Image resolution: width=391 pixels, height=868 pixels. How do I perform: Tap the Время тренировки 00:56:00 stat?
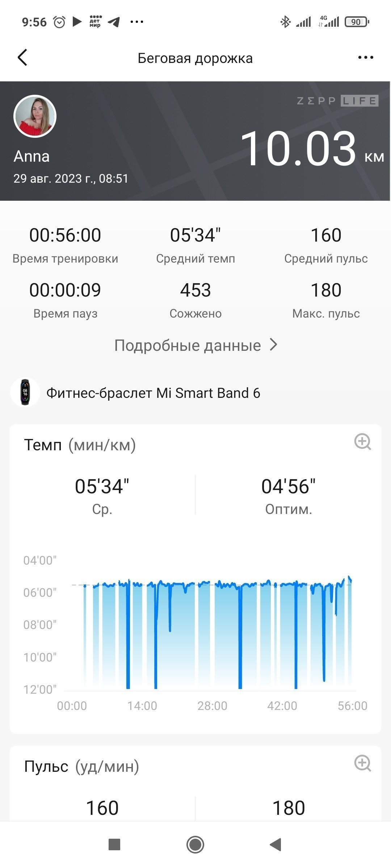65,244
